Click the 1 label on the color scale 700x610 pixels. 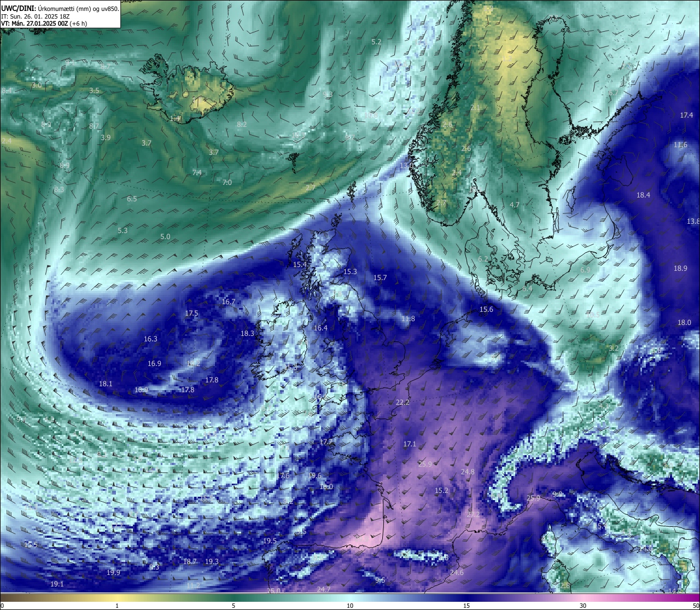click(x=117, y=606)
